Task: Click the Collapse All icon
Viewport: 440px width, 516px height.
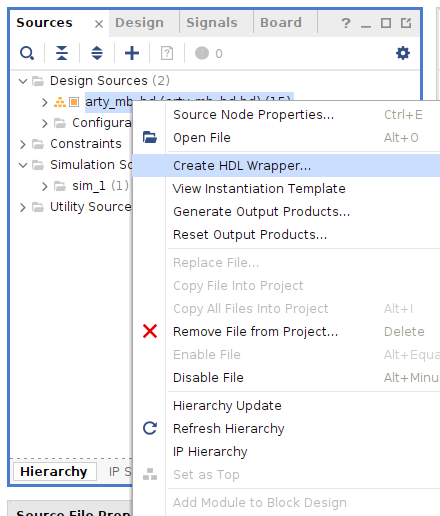Action: (62, 53)
